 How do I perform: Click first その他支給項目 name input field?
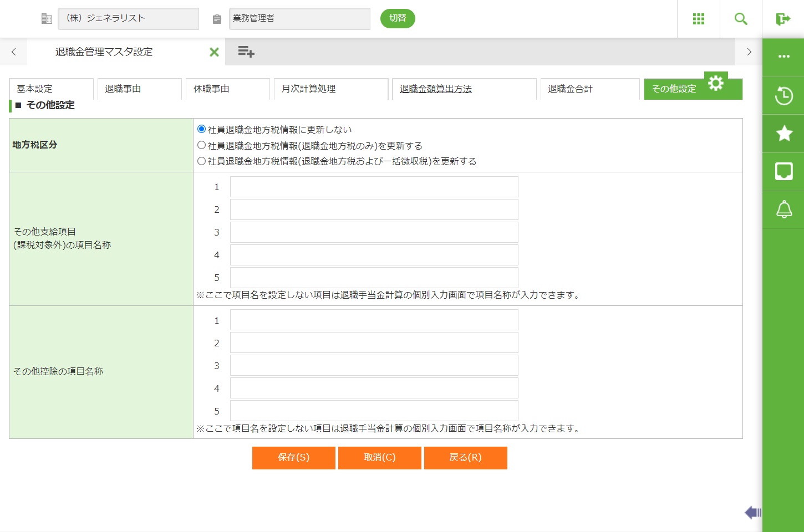pyautogui.click(x=374, y=187)
